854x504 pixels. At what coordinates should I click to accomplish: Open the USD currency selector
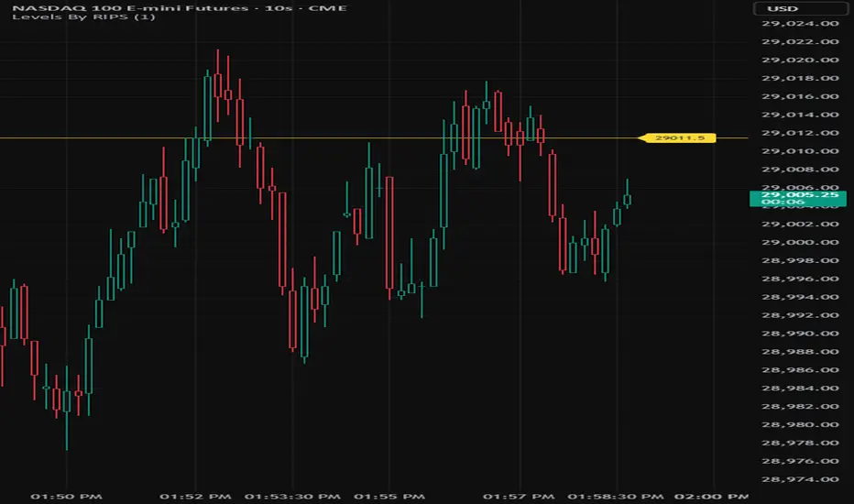tap(800, 8)
